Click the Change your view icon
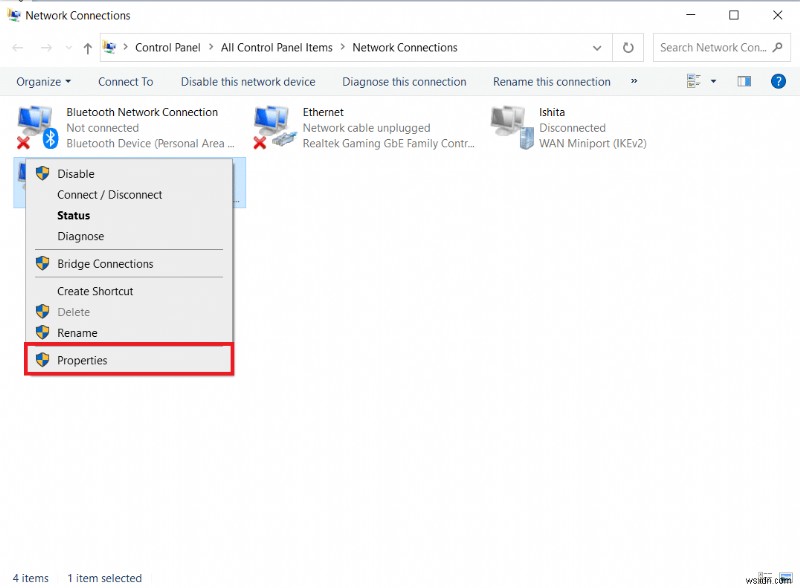The height and width of the screenshot is (588, 800). pos(693,81)
